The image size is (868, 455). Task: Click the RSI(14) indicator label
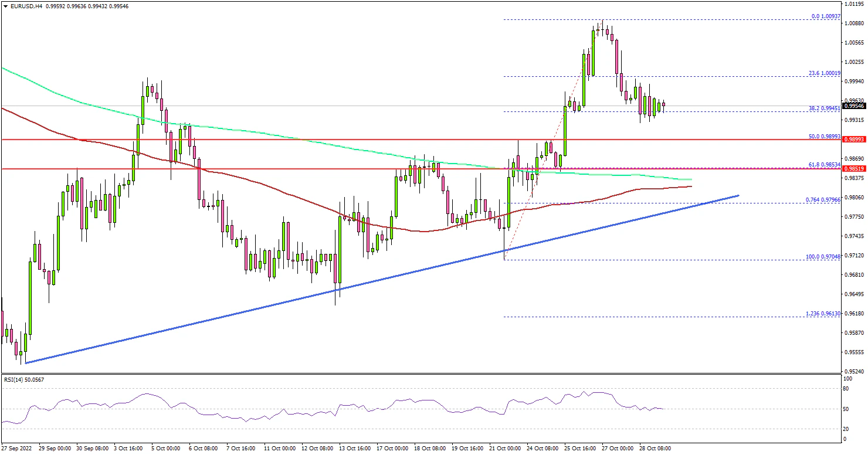click(23, 380)
